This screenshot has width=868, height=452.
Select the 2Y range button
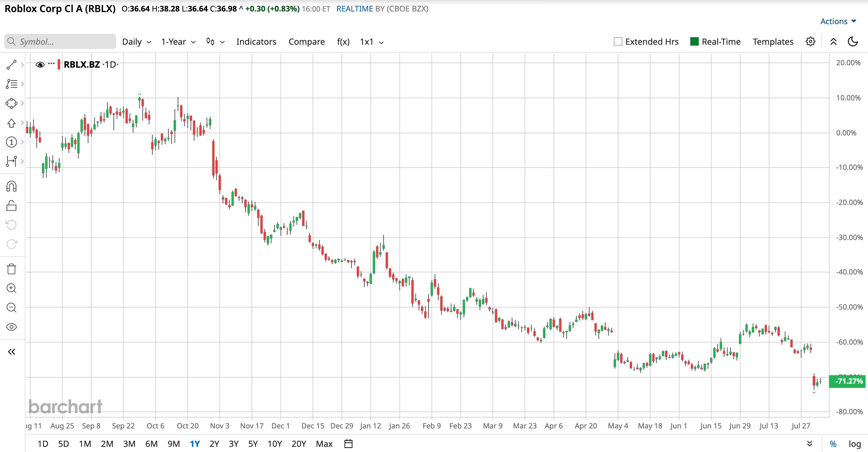pos(214,444)
